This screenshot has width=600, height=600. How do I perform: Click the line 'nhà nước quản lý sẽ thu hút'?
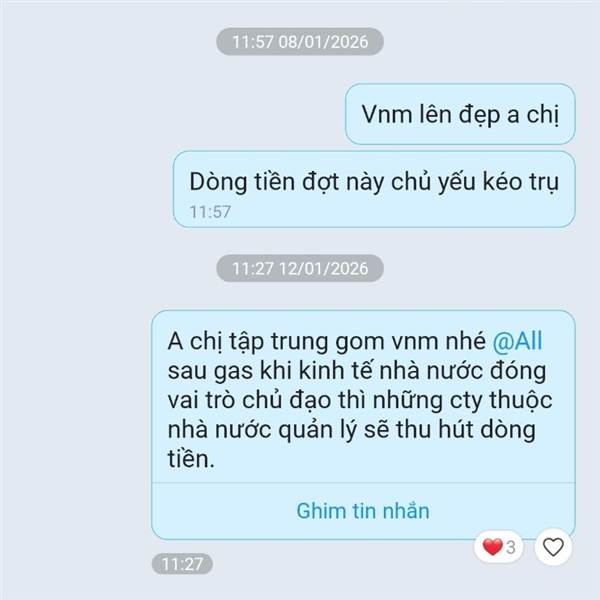pos(352,430)
